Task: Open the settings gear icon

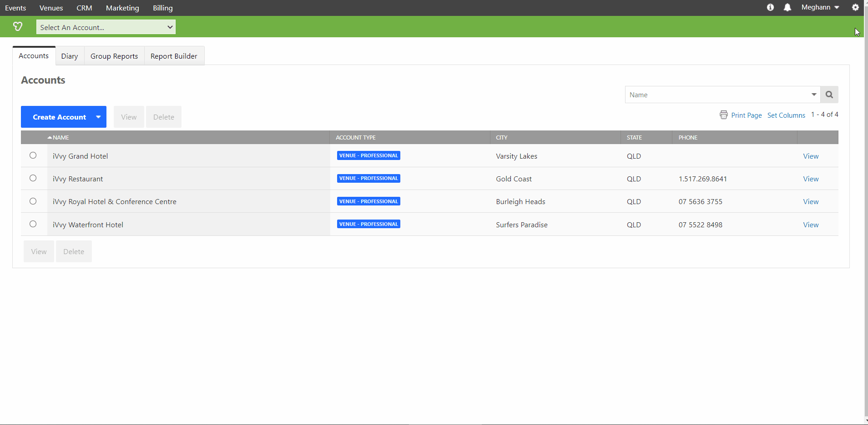Action: [855, 7]
